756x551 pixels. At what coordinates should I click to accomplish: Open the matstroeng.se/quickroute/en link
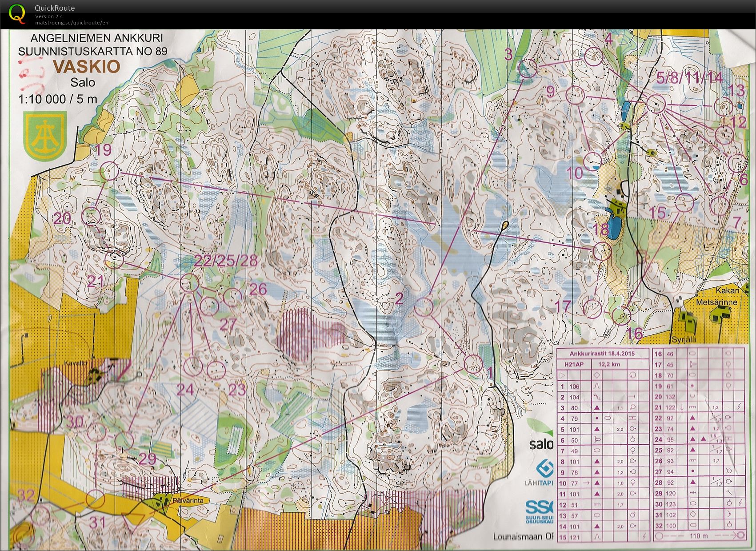(x=72, y=23)
